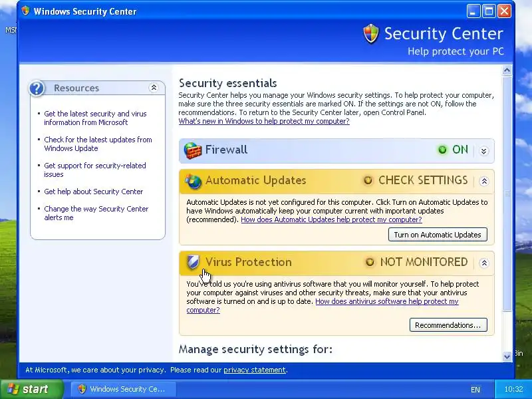The image size is (532, 399).
Task: Open the Recommendations... button
Action: tap(448, 325)
